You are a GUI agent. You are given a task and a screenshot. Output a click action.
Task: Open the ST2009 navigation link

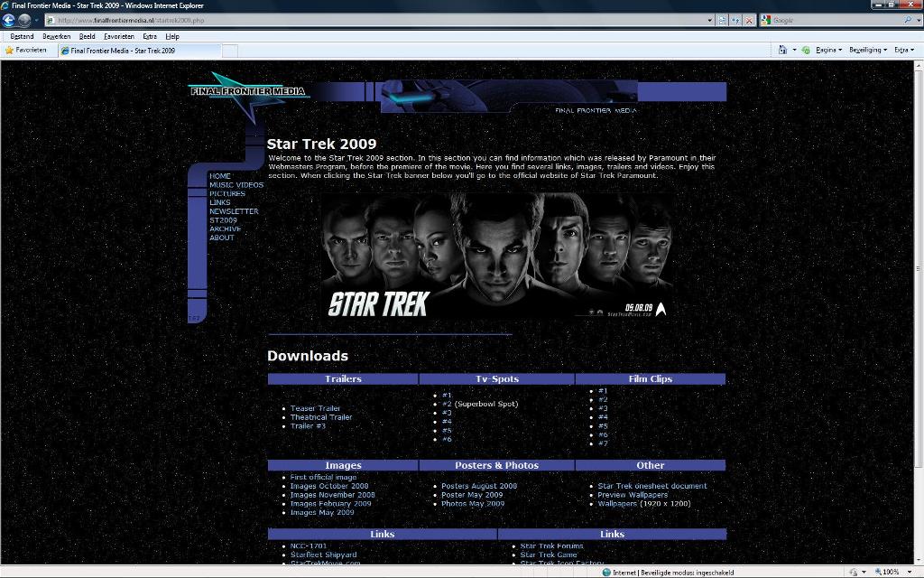tap(223, 220)
